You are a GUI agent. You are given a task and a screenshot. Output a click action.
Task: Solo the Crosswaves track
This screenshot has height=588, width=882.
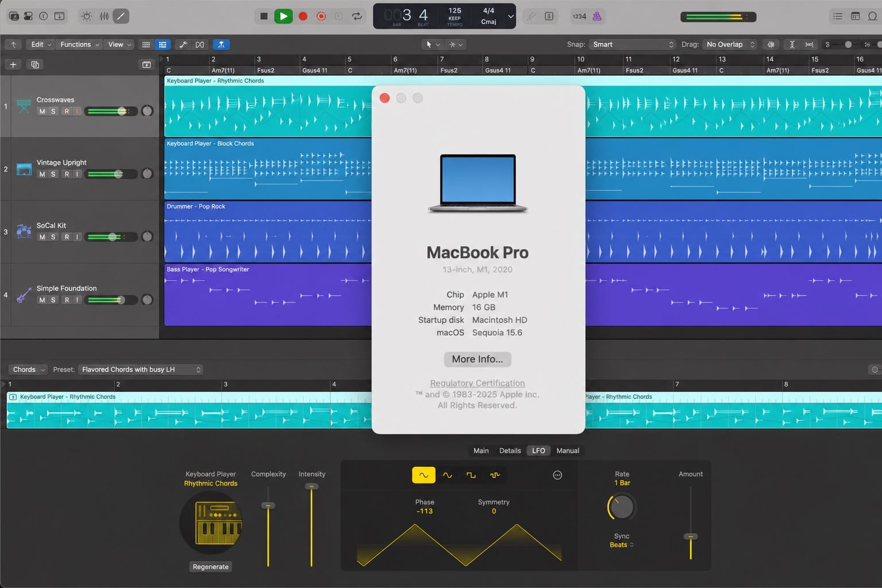(x=53, y=111)
